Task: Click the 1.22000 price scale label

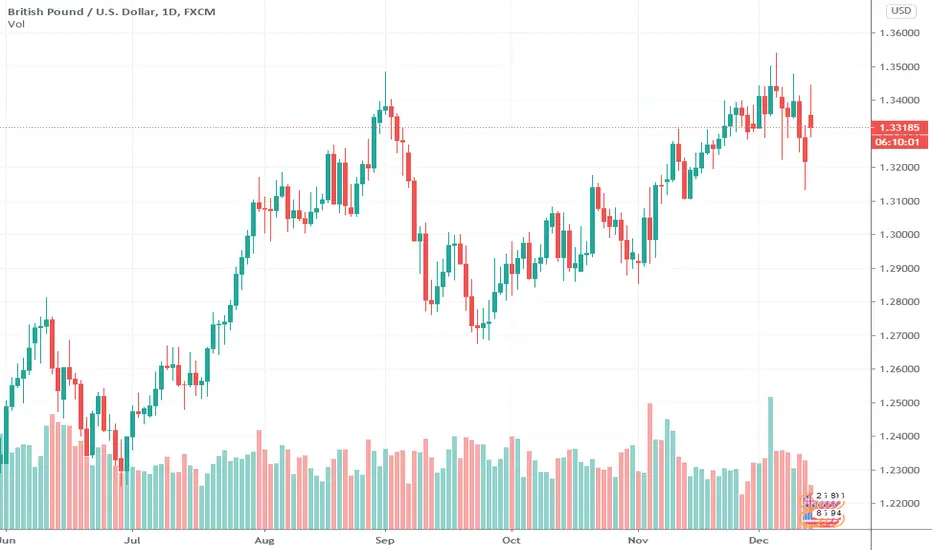Action: coord(899,504)
